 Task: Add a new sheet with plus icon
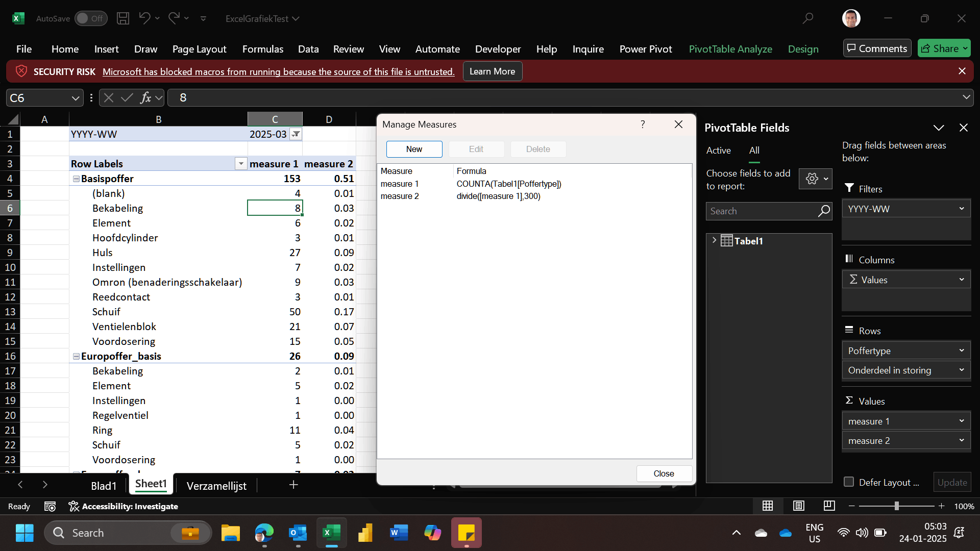(293, 485)
